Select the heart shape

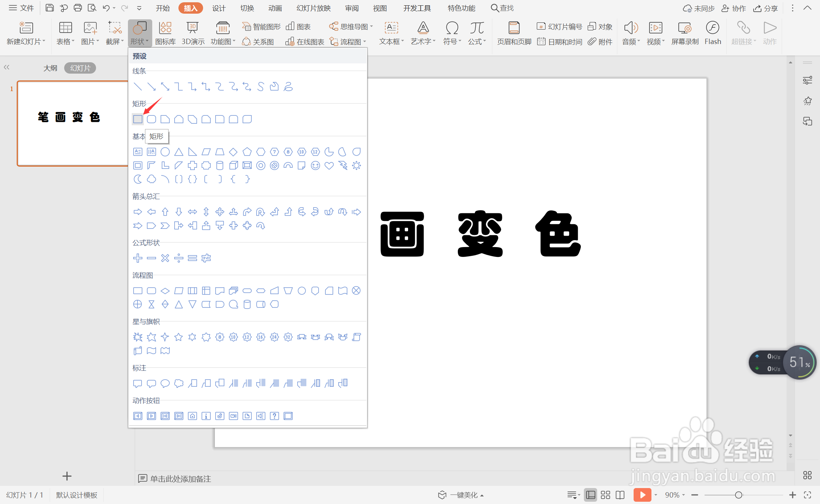coord(328,165)
